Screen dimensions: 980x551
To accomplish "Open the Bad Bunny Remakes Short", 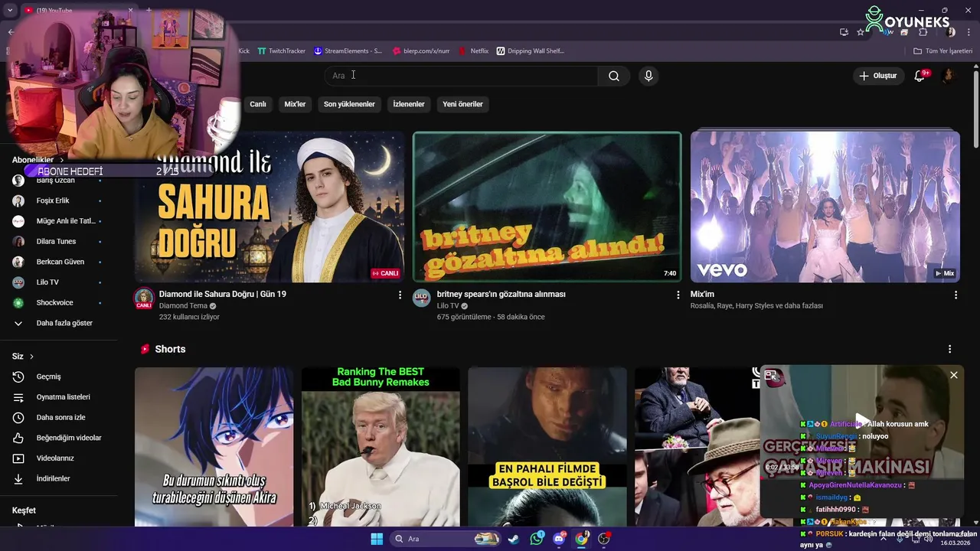I will 381,447.
